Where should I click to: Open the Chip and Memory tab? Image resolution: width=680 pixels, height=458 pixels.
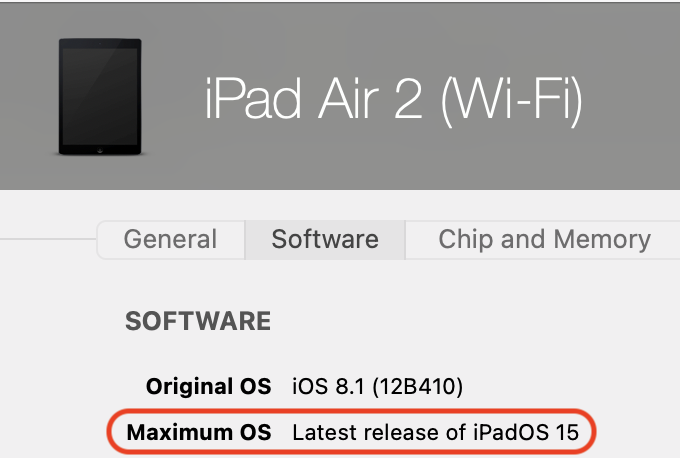point(544,240)
